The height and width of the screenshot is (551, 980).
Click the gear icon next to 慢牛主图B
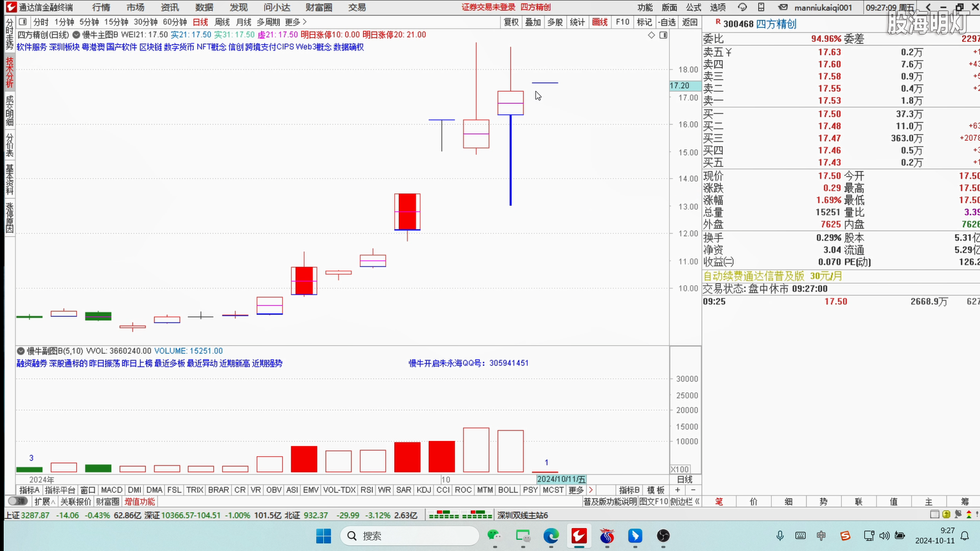coord(76,35)
